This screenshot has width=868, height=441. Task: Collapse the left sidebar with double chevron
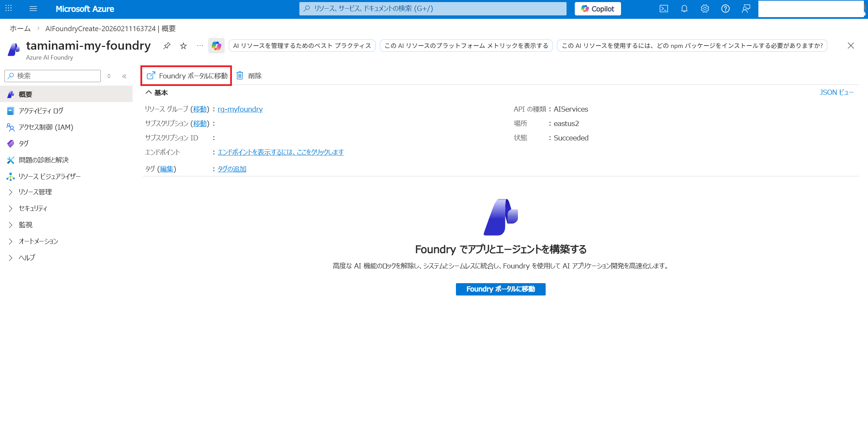124,76
